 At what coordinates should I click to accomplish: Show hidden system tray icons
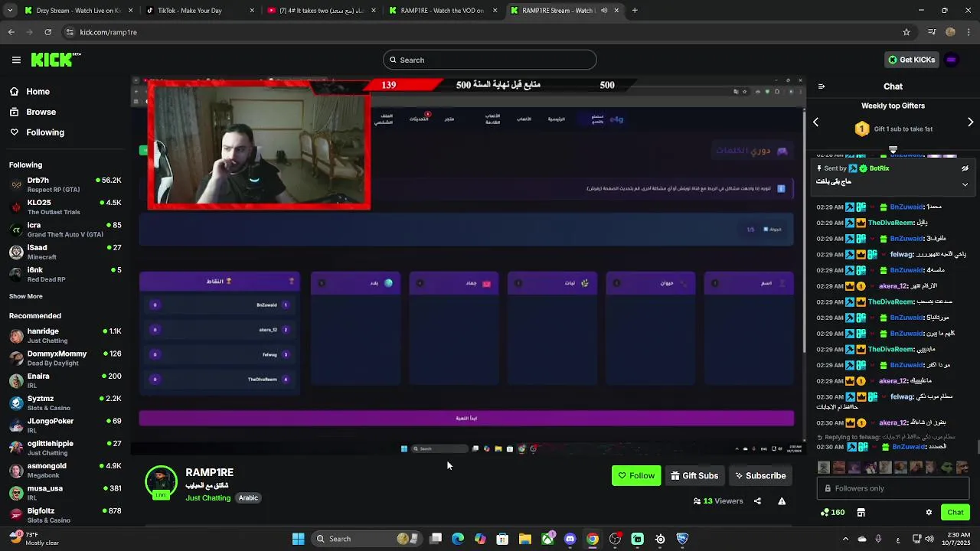click(845, 539)
